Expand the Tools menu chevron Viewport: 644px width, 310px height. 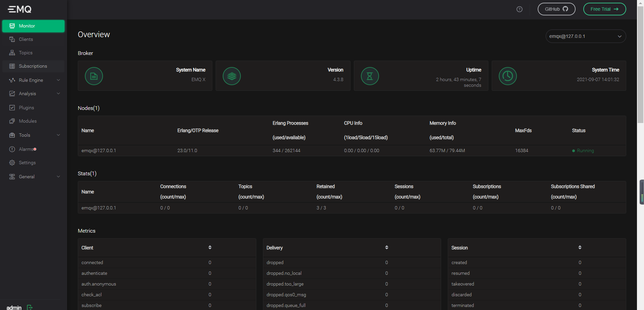point(58,135)
